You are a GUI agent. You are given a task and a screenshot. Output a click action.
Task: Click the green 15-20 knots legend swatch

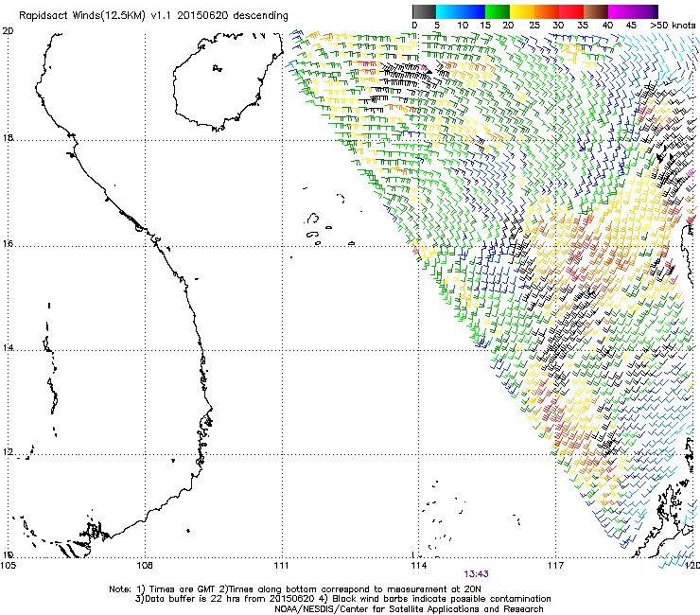pos(497,11)
